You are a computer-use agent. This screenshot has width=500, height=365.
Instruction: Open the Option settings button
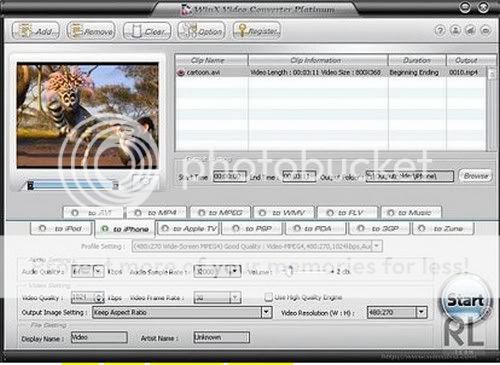pyautogui.click(x=201, y=31)
